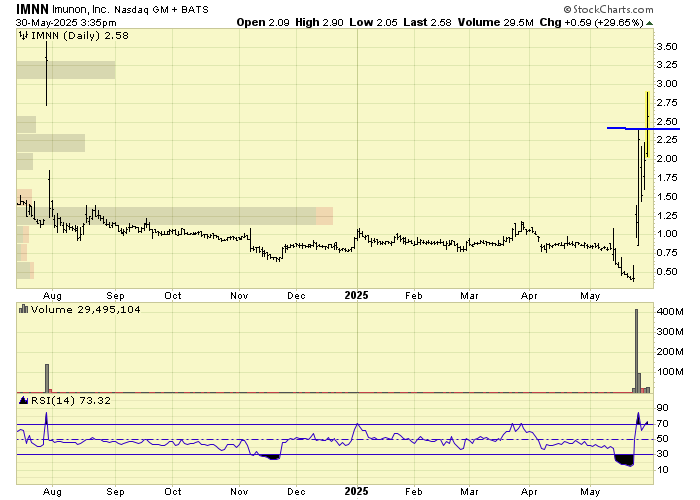Click the RSI axis label 70
Image resolution: width=700 pixels, height=500 pixels.
(662, 424)
